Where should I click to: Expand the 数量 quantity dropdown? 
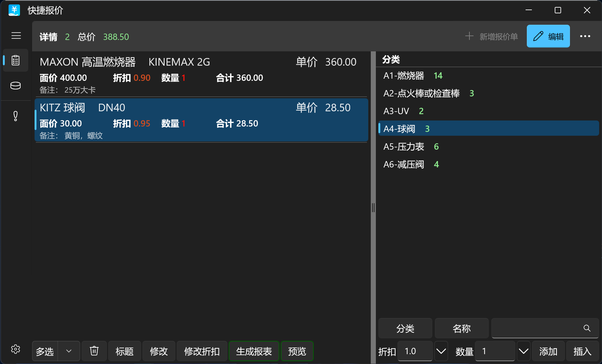coord(524,351)
